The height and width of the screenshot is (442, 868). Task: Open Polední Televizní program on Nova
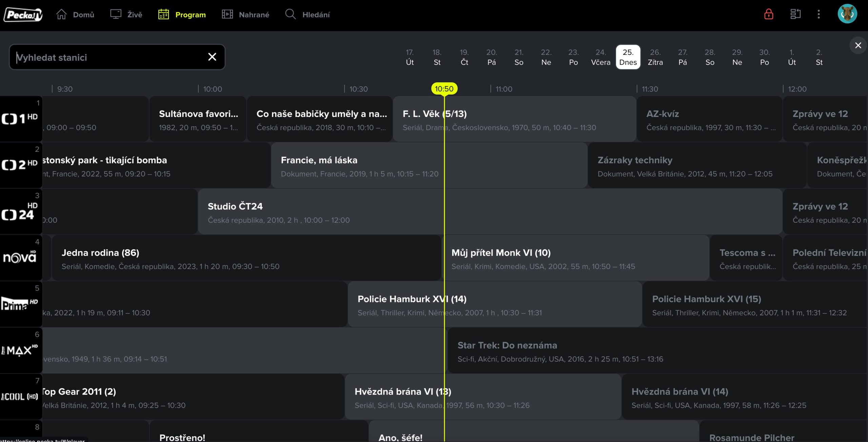point(825,258)
